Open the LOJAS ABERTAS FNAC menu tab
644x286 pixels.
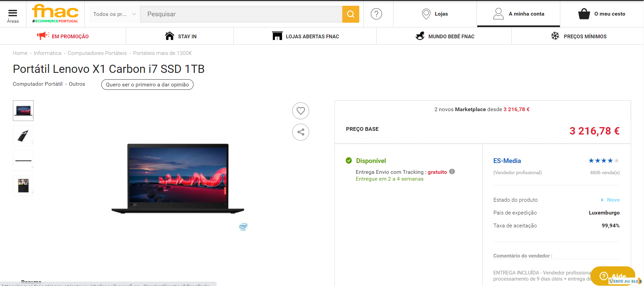point(305,36)
